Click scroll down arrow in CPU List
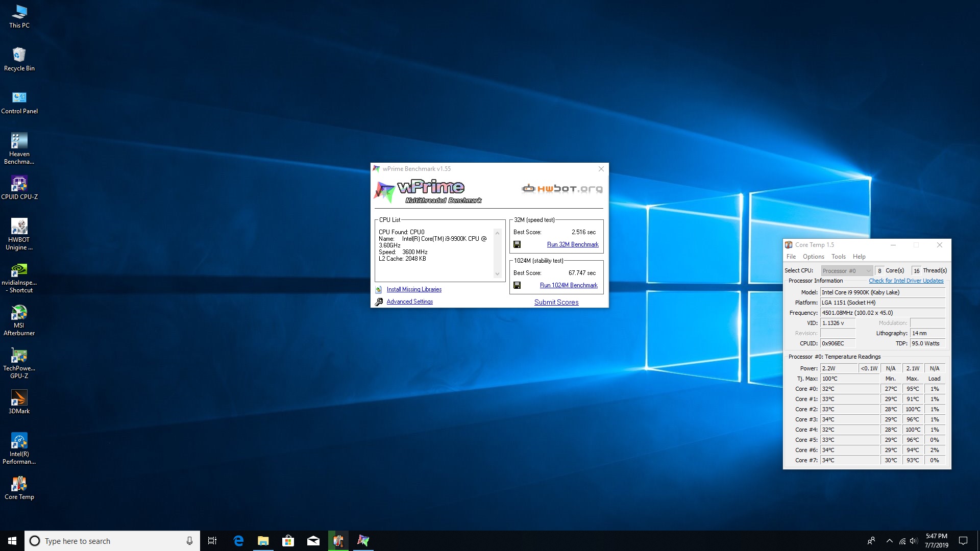980x551 pixels. click(x=497, y=274)
